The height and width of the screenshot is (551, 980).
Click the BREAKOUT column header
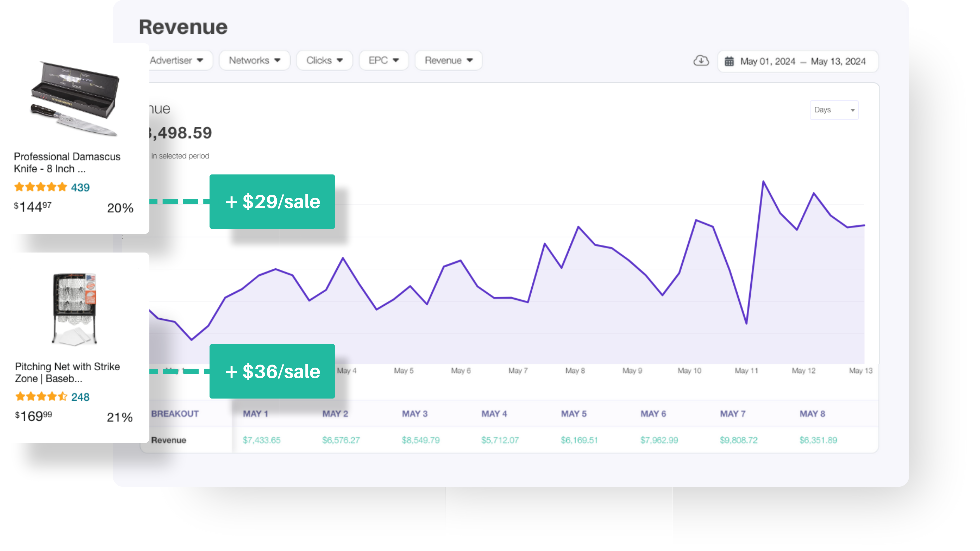click(175, 414)
